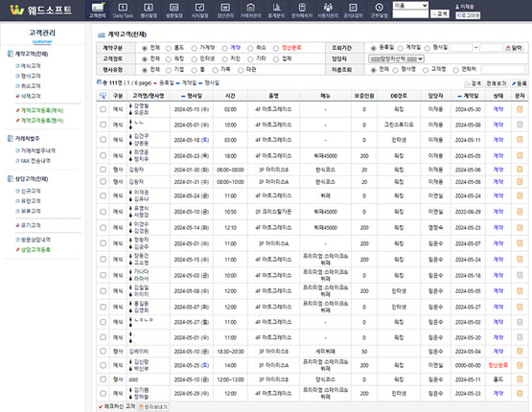Viewport: 532px width, 412px height.
Task: Sort by the 계약일 column header
Action: click(468, 96)
